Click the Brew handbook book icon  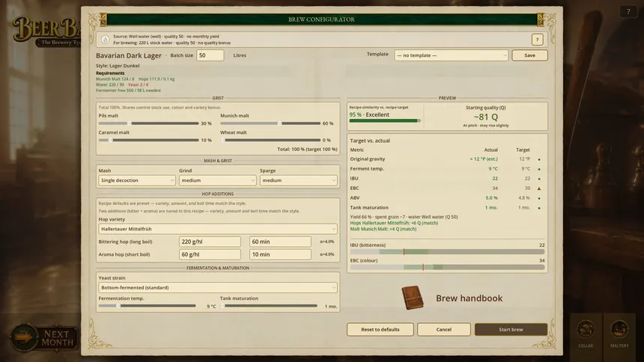[413, 298]
